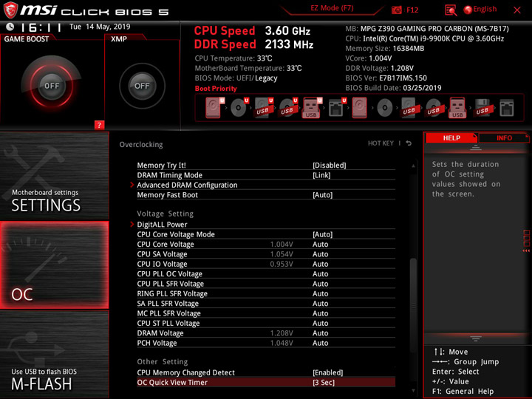This screenshot has width=532, height=399.
Task: Select the UEFI USB CD/DVD boot icon
Action: point(288,108)
